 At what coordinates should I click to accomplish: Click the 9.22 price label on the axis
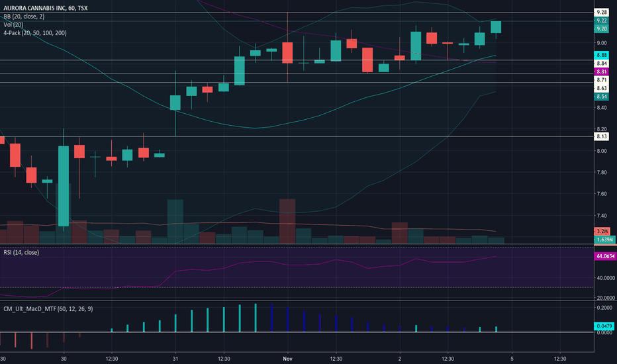coord(601,21)
